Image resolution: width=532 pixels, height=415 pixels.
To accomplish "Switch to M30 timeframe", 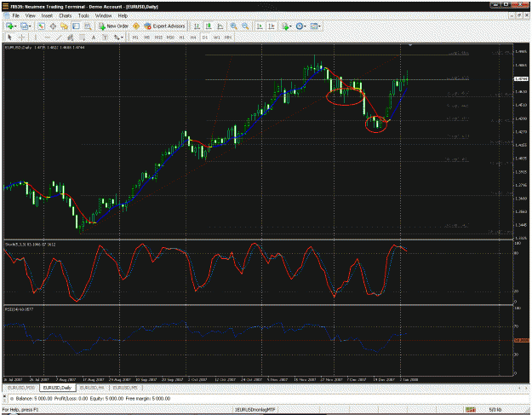I will tap(170, 37).
